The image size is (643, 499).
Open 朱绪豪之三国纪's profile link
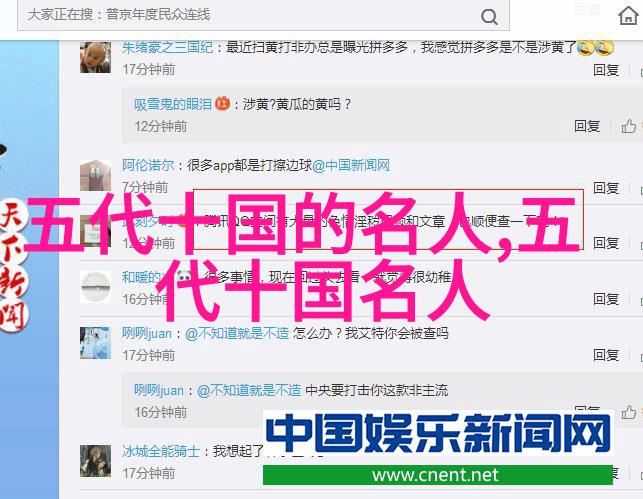click(x=167, y=48)
